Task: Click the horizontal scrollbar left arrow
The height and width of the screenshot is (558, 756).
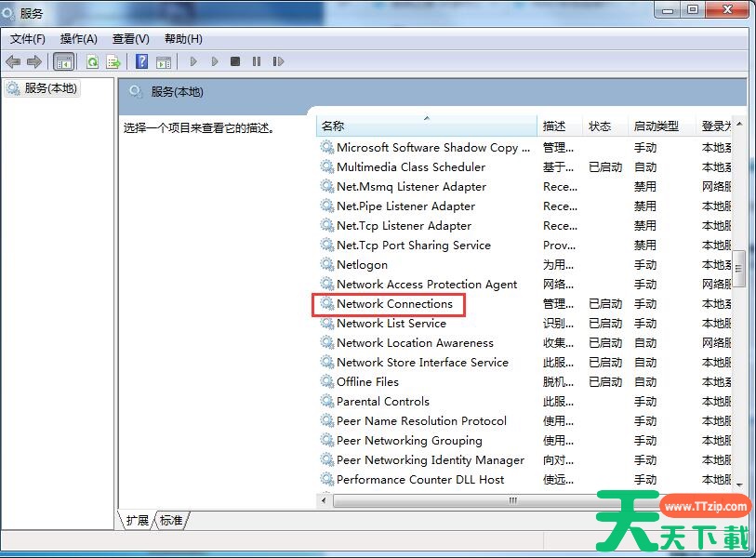Action: tap(324, 500)
